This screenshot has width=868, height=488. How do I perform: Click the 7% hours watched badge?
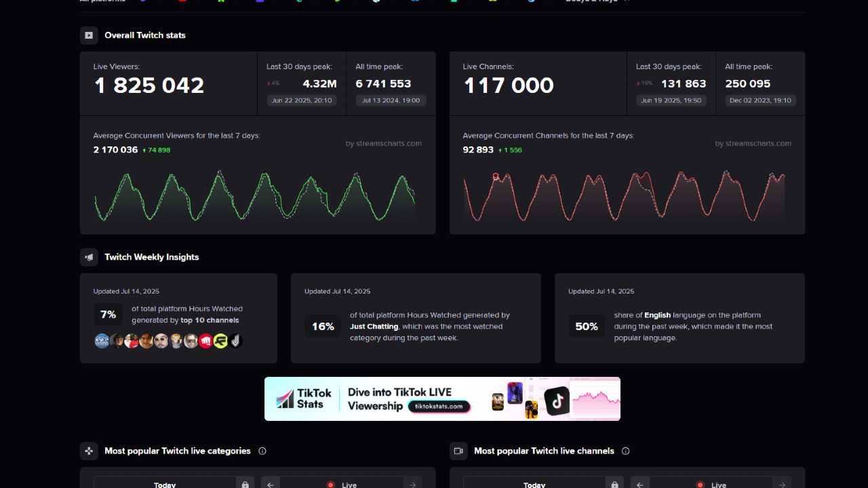(x=108, y=314)
